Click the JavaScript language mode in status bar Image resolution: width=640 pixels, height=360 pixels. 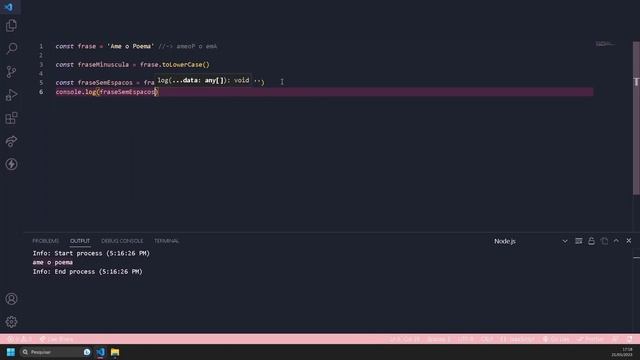[518, 339]
